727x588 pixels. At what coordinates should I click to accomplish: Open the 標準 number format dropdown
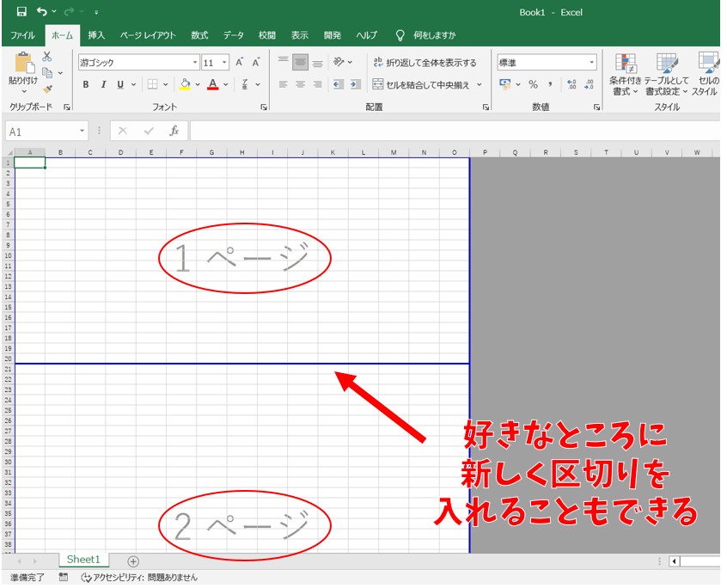591,61
